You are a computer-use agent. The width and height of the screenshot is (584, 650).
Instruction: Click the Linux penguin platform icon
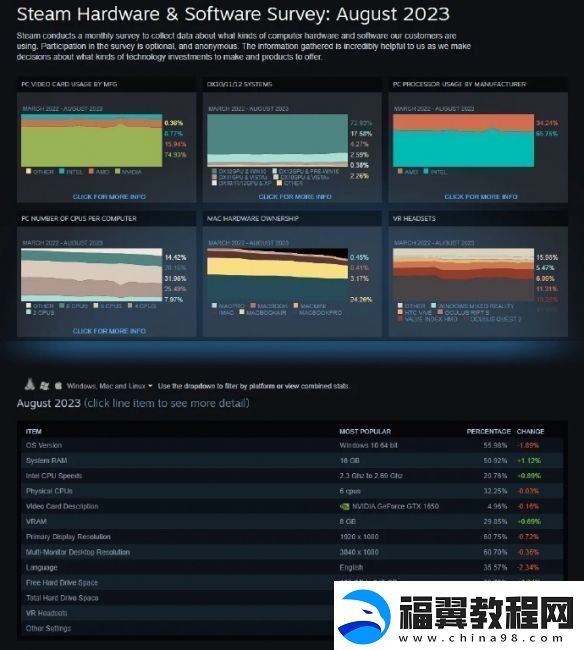coord(29,385)
